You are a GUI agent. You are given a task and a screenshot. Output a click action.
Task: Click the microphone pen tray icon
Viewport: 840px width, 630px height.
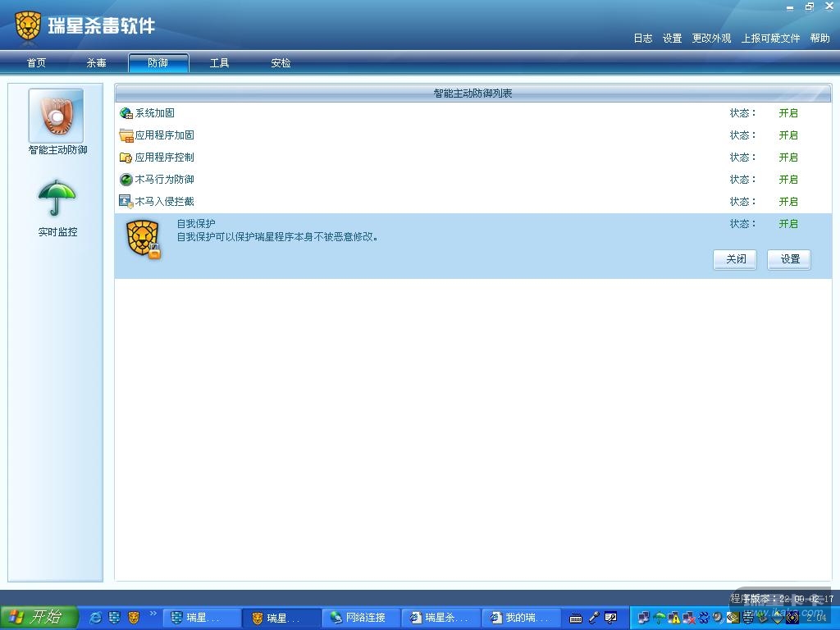click(594, 618)
